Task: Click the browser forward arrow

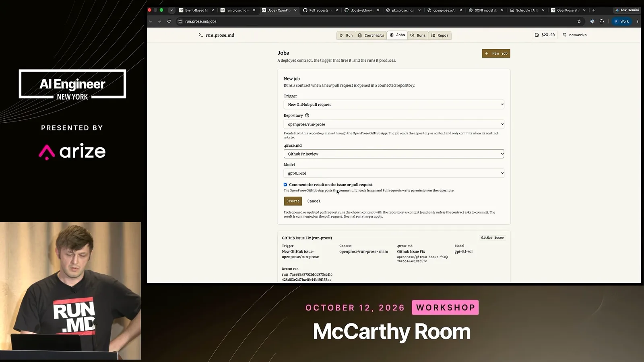Action: tap(159, 21)
